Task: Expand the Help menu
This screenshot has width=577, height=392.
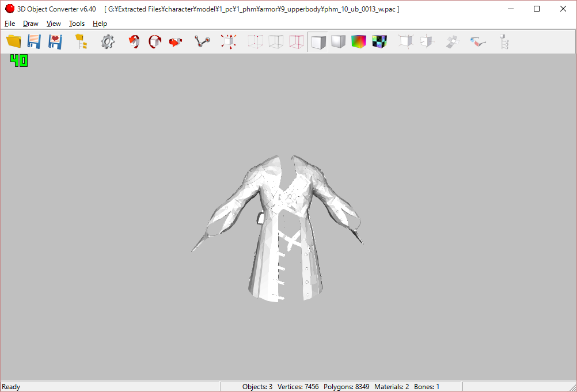Action: pyautogui.click(x=99, y=24)
